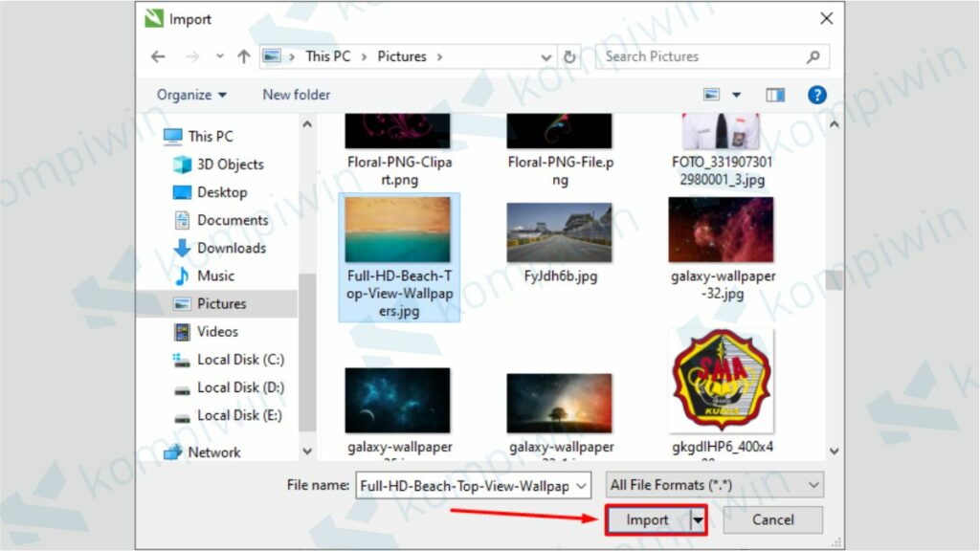Click the Videos film strip icon
The width and height of the screenshot is (980, 551).
click(182, 332)
